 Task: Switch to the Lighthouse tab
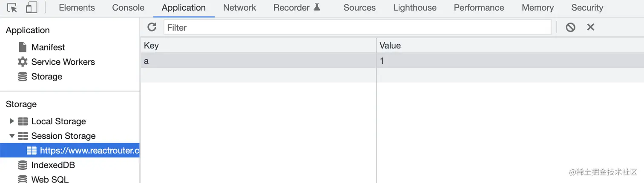[x=415, y=8]
